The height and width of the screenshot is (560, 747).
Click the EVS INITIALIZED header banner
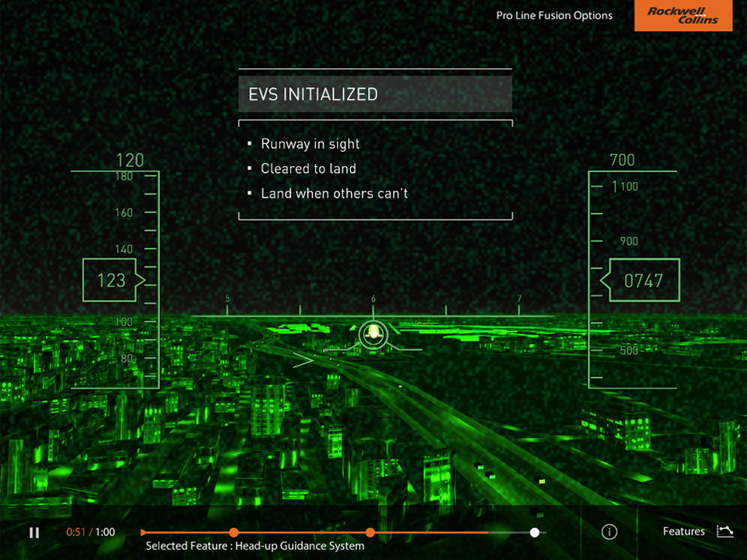(x=375, y=94)
